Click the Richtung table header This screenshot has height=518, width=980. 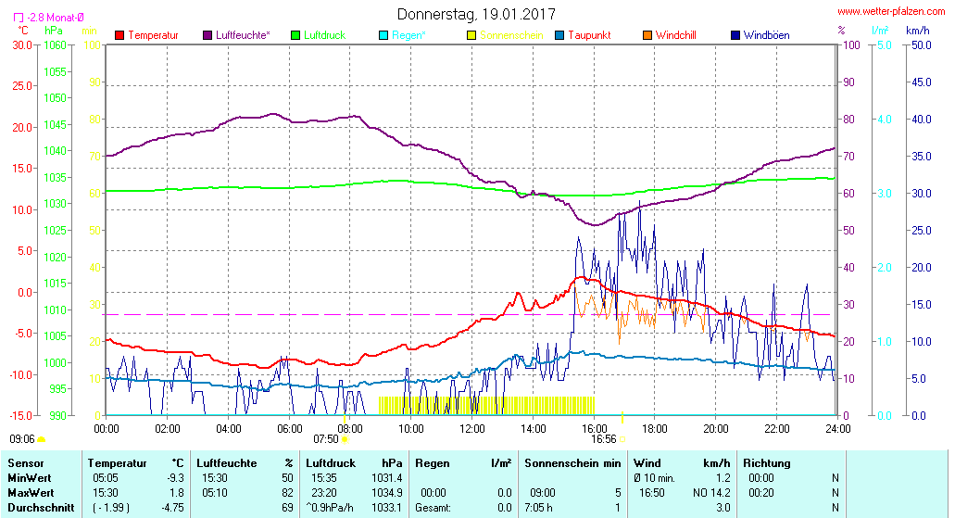767,463
